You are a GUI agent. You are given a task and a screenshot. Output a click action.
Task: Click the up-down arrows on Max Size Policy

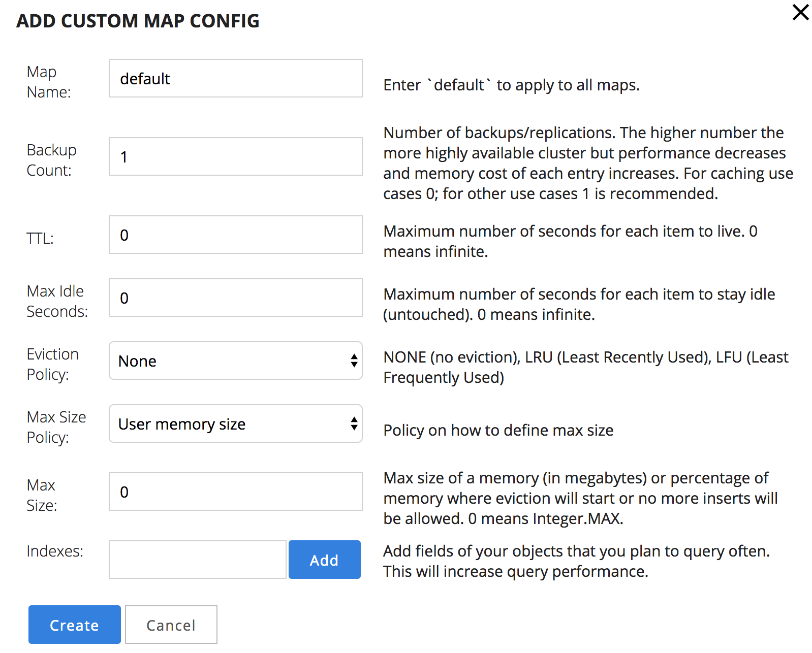(354, 423)
